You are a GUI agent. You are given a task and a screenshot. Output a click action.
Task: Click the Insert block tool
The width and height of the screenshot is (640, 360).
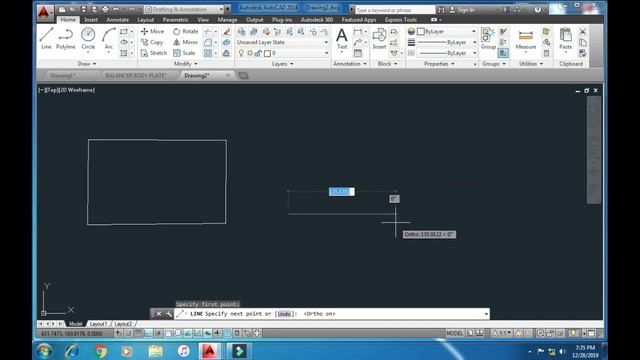click(379, 38)
